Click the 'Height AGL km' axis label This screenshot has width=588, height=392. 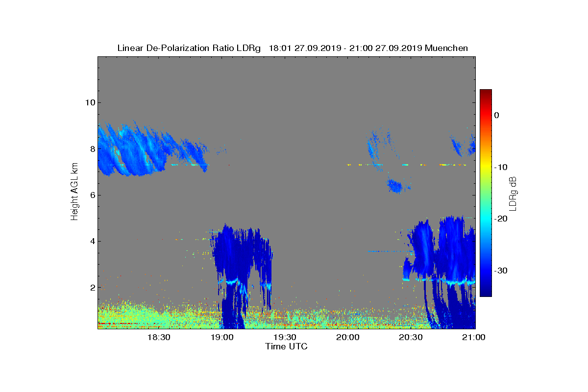click(x=74, y=193)
